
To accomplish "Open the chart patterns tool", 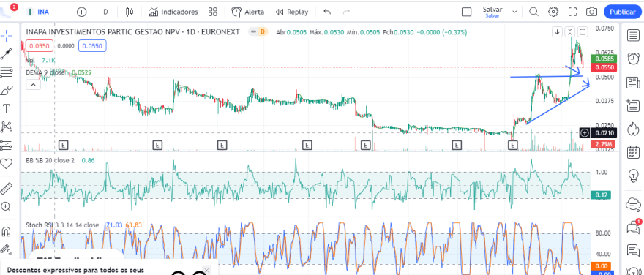I will 6,127.
